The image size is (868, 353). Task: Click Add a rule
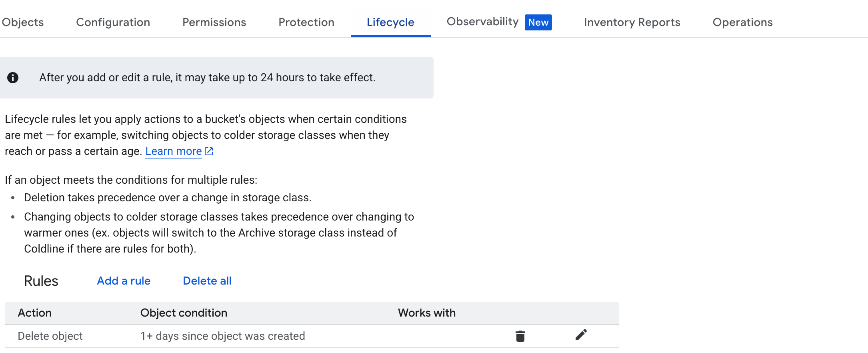(124, 281)
